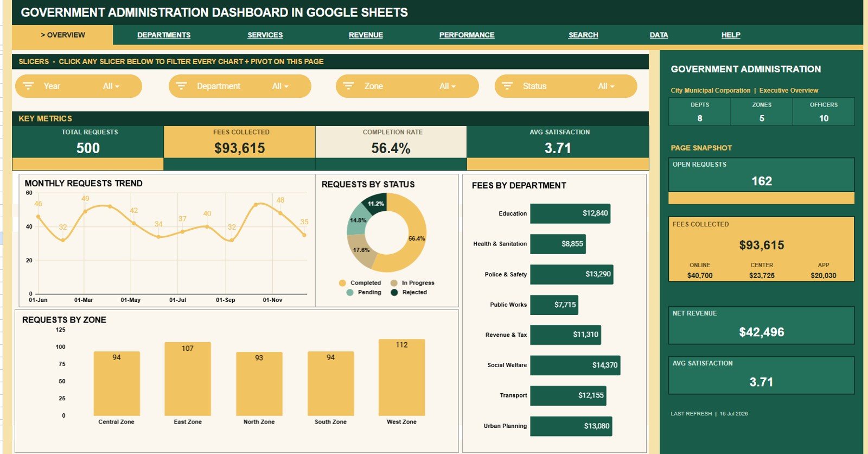The image size is (868, 454).
Task: Click the West Zone bar valued 112
Action: point(402,377)
